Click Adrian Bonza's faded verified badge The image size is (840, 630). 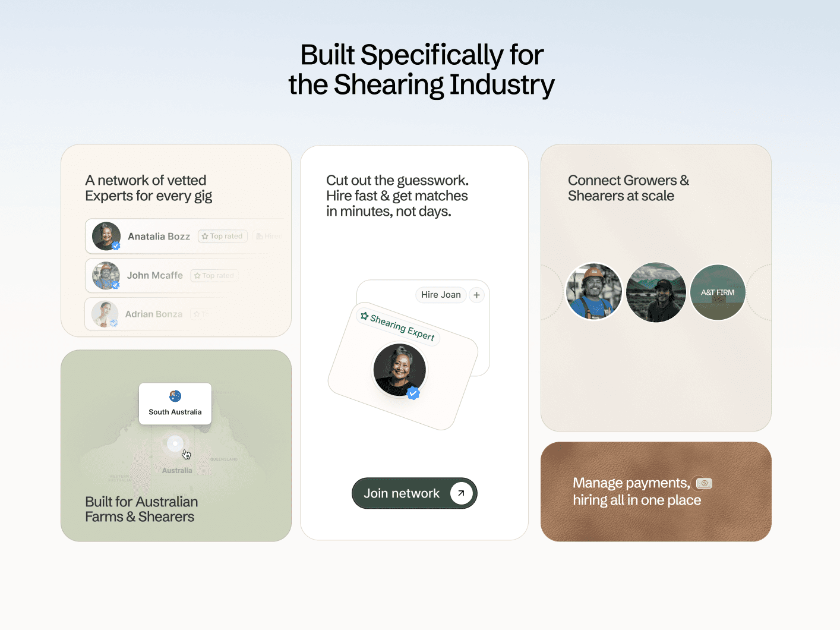(113, 323)
